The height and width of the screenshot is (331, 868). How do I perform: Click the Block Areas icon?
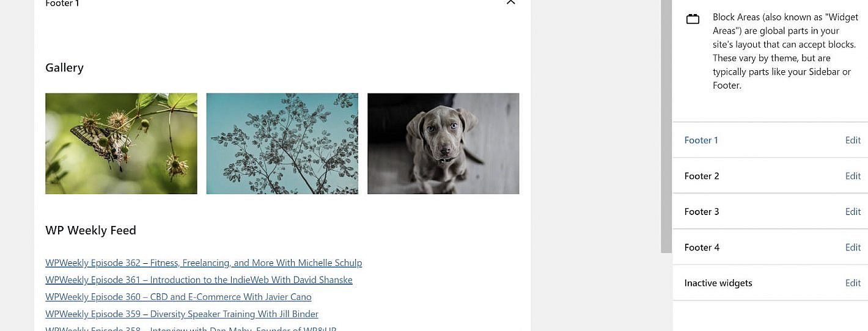point(693,19)
